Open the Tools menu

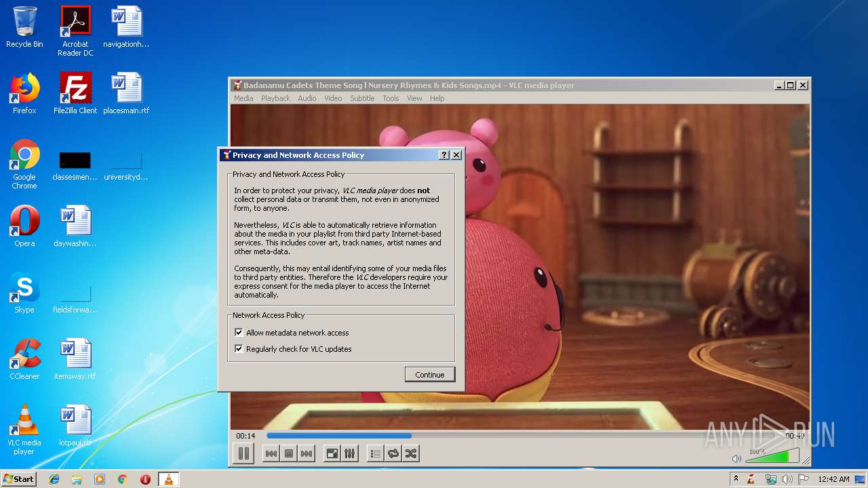click(391, 98)
